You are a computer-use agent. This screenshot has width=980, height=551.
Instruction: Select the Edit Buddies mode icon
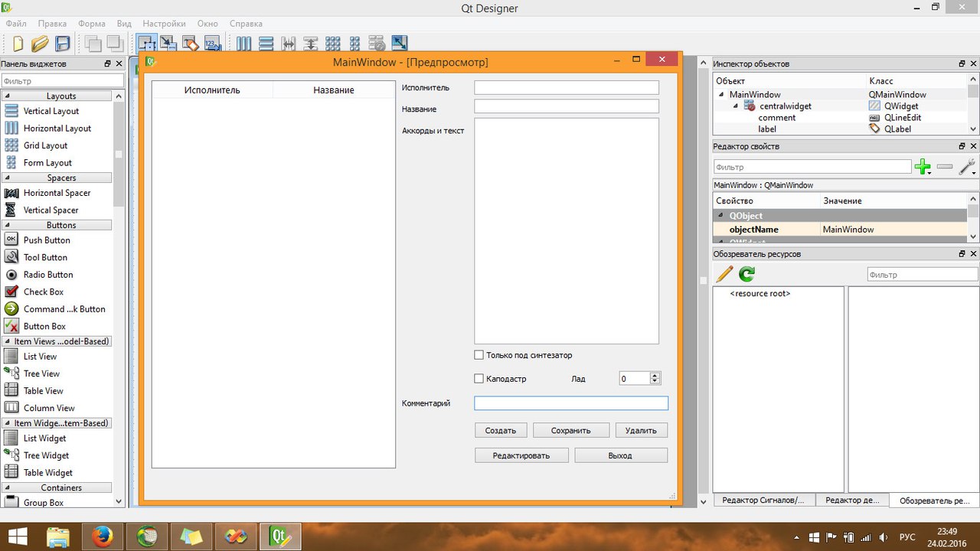191,44
